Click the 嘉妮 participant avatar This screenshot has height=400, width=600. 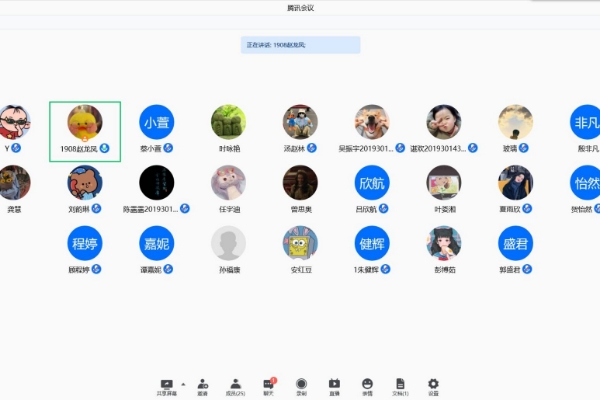pos(156,243)
